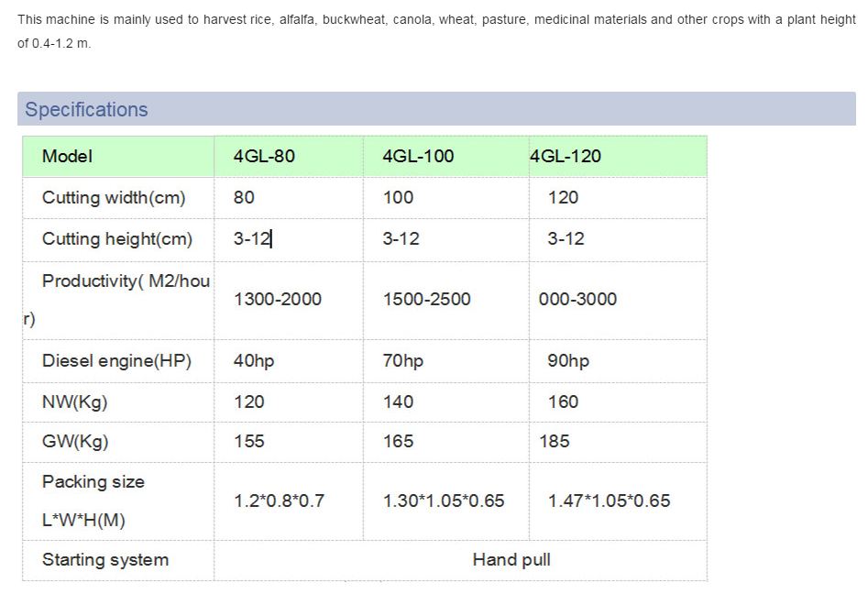
Task: Select the 70hp engine value
Action: (402, 361)
